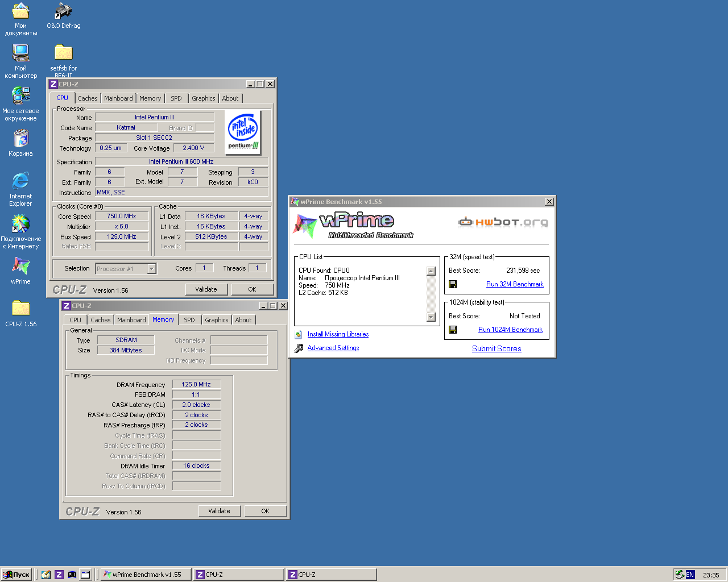The height and width of the screenshot is (582, 728).
Task: Click the key icon beside Advanced Settings
Action: (299, 348)
